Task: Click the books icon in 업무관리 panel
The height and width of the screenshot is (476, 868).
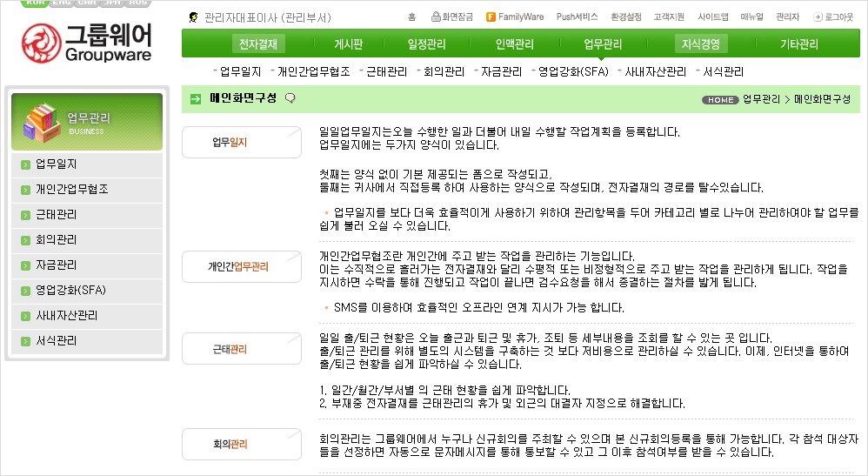Action: pos(40,124)
